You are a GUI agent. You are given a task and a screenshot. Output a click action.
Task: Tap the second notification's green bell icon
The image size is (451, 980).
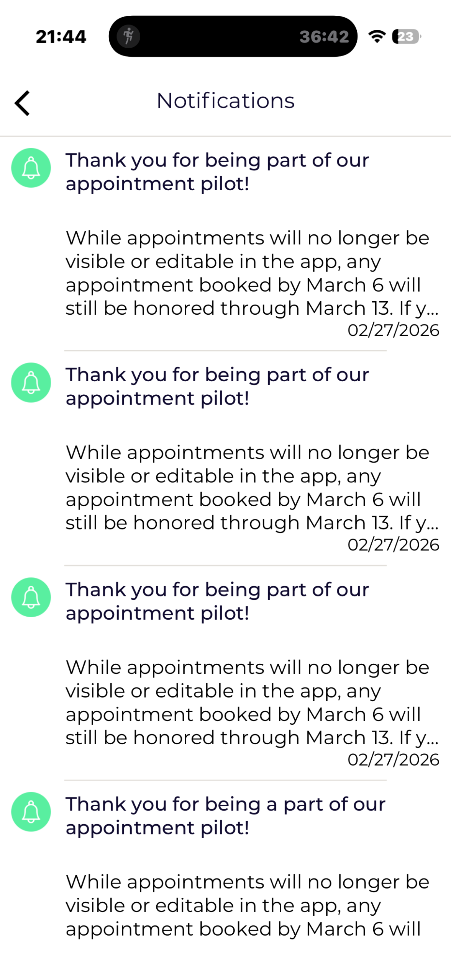click(x=31, y=382)
